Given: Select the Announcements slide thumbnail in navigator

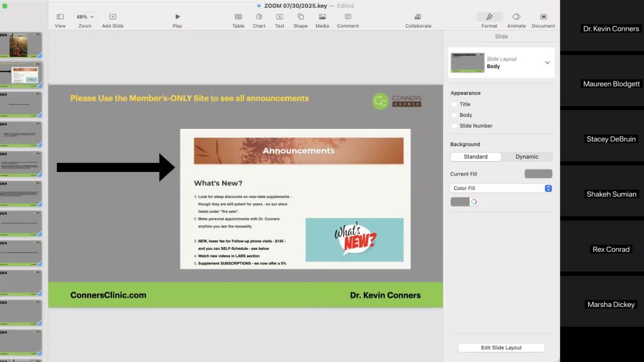Looking at the screenshot, I should pyautogui.click(x=21, y=76).
